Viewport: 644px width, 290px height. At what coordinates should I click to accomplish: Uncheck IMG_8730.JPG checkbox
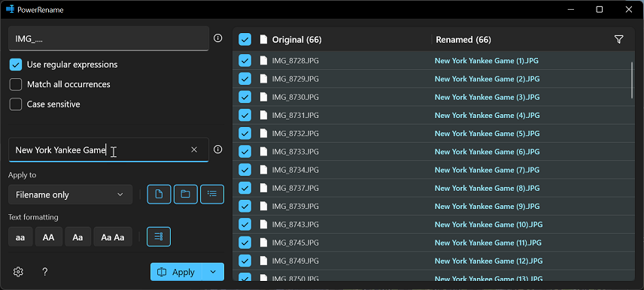tap(245, 97)
